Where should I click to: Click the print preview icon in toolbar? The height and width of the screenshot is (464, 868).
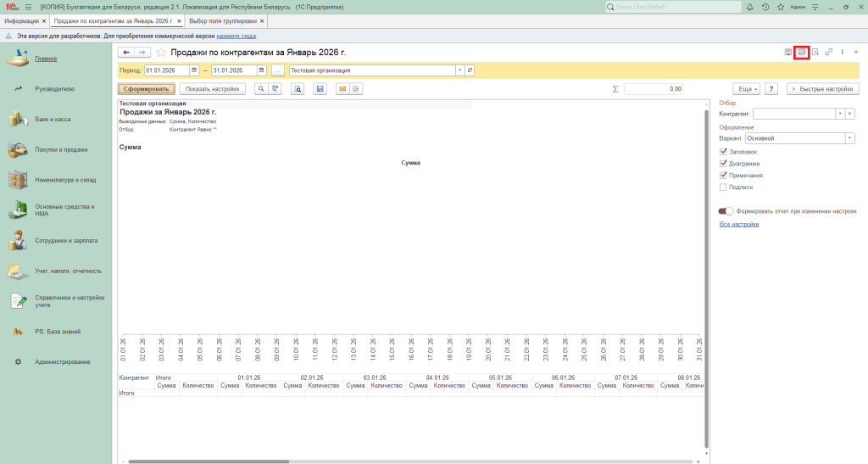(x=298, y=88)
